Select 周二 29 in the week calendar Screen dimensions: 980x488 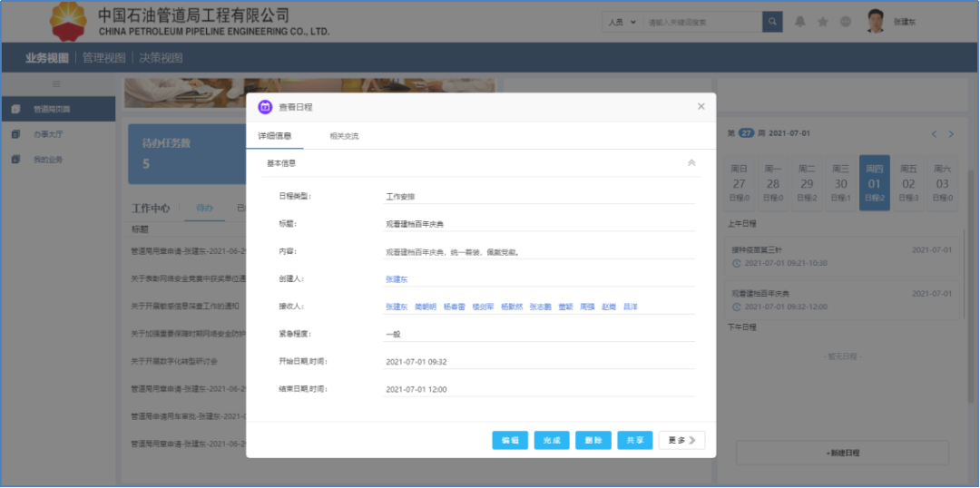pyautogui.click(x=807, y=183)
